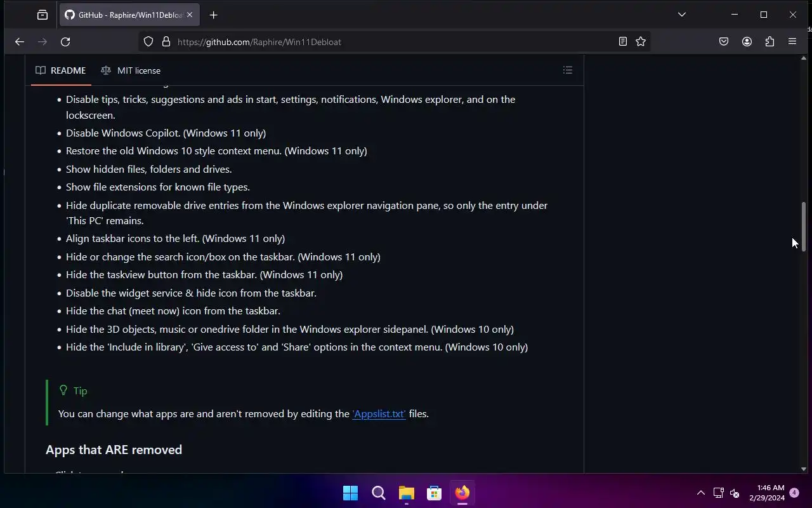Minimize the Firefox window
This screenshot has height=508, width=812.
click(x=735, y=15)
